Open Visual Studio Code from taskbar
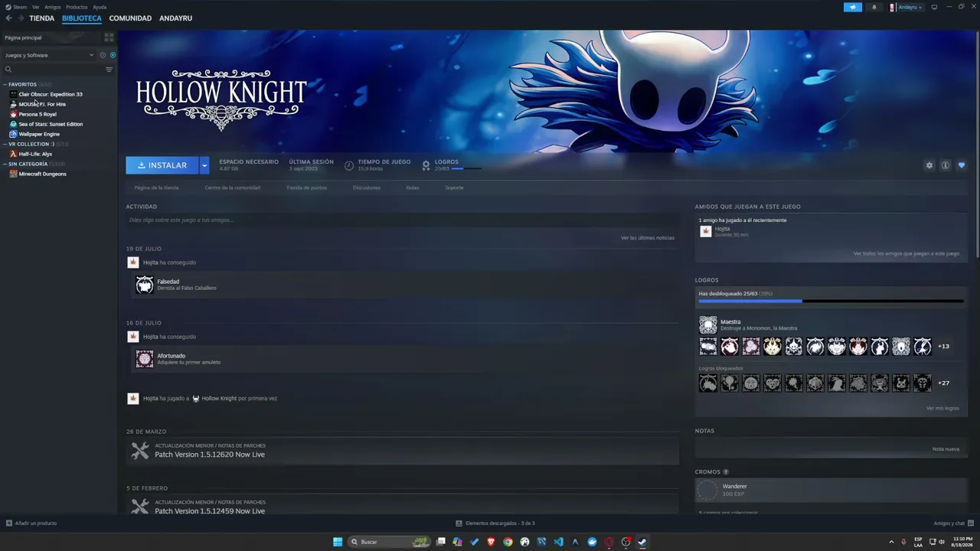Viewport: 980px width, 551px height. pyautogui.click(x=558, y=542)
